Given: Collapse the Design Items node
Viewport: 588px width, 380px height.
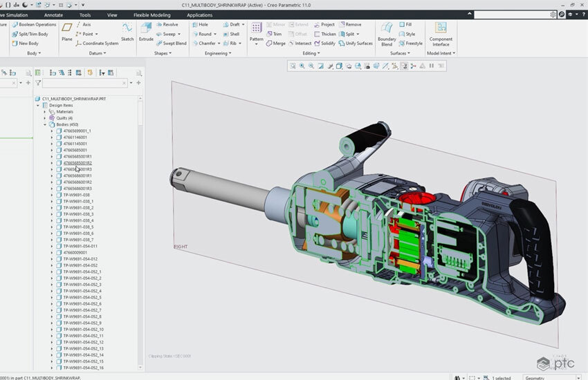Looking at the screenshot, I should pyautogui.click(x=38, y=105).
